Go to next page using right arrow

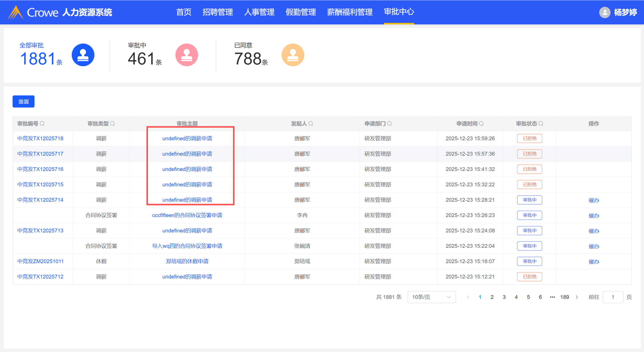[577, 297]
